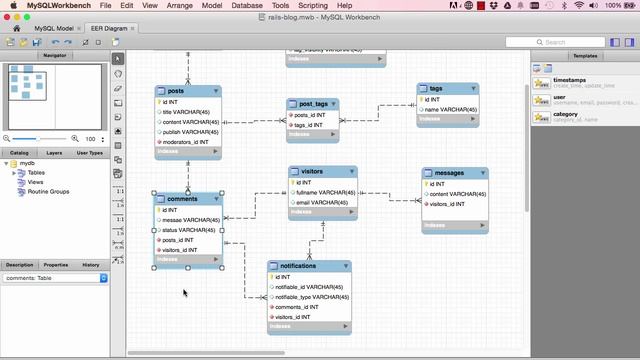The width and height of the screenshot is (640, 360).
Task: Open the Properties tab
Action: coord(56,265)
